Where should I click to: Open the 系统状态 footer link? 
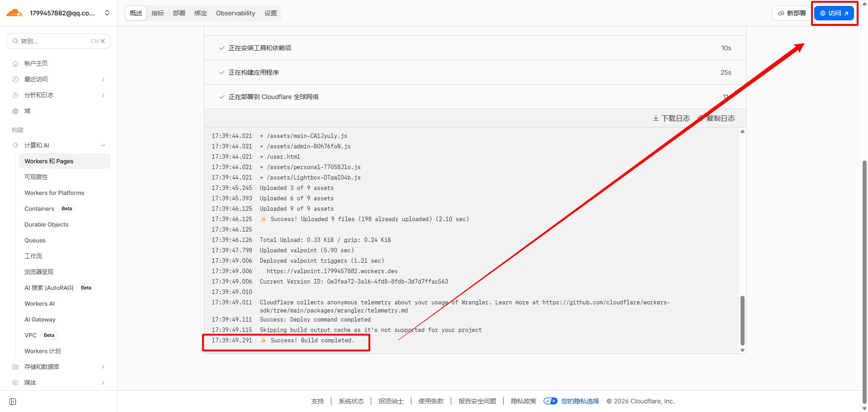[351, 401]
